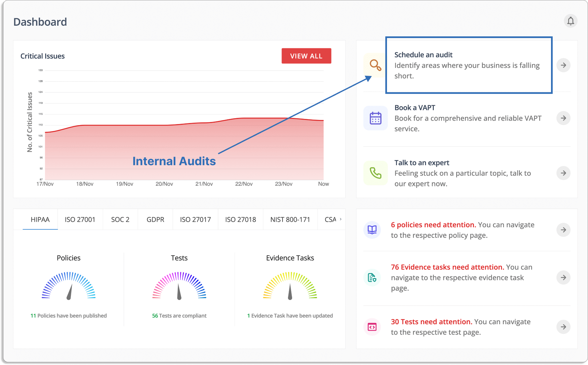Click the evidence tasks document icon
The width and height of the screenshot is (588, 365).
click(x=372, y=277)
